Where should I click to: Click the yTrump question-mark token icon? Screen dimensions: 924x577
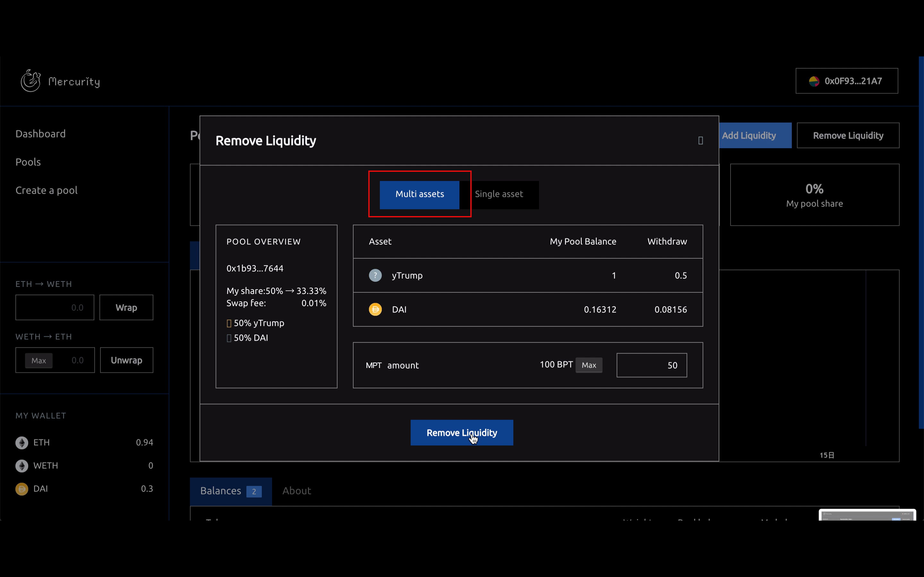point(375,276)
